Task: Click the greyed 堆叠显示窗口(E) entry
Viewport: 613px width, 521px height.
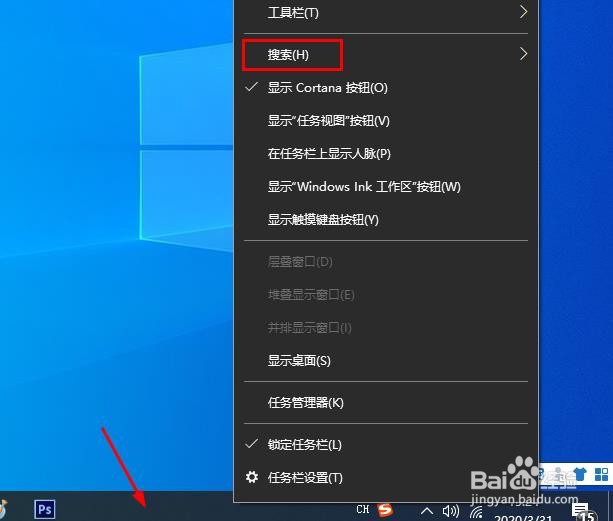Action: tap(385, 294)
